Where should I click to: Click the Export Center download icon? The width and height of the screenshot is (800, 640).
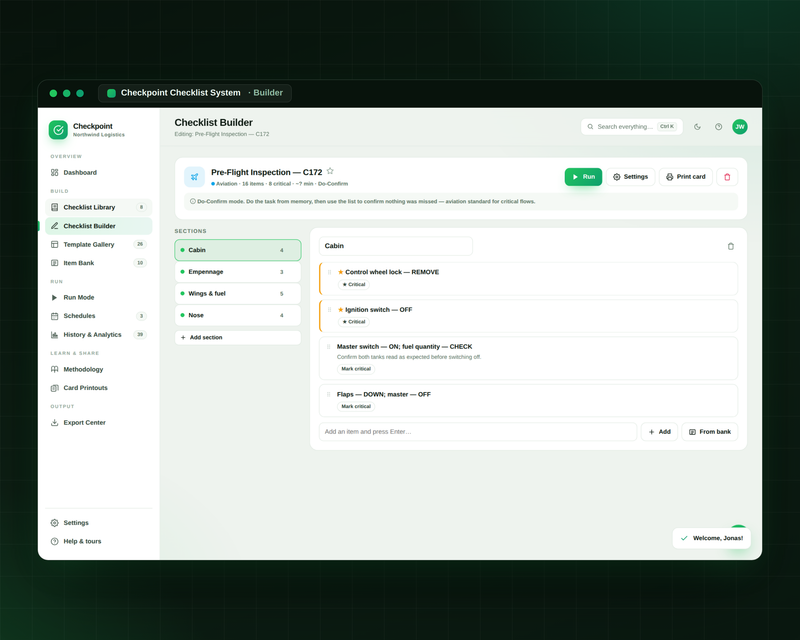pos(55,423)
